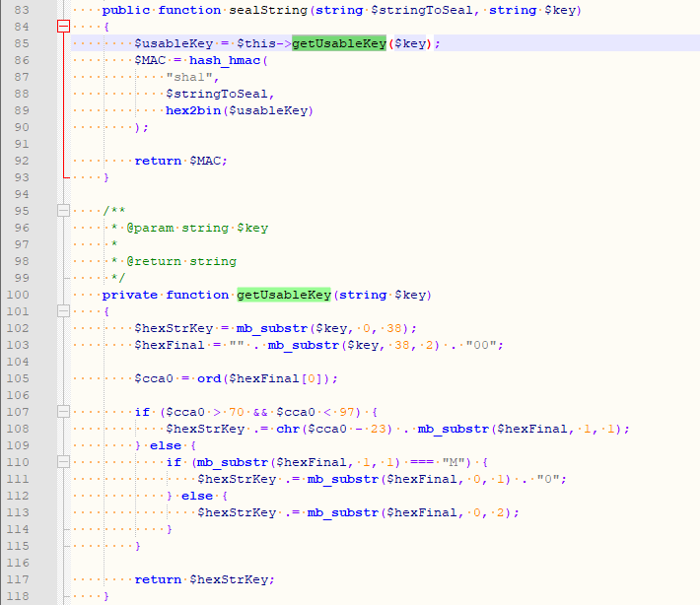Click '@param string $key' comment
This screenshot has width=700, height=605.
click(197, 228)
